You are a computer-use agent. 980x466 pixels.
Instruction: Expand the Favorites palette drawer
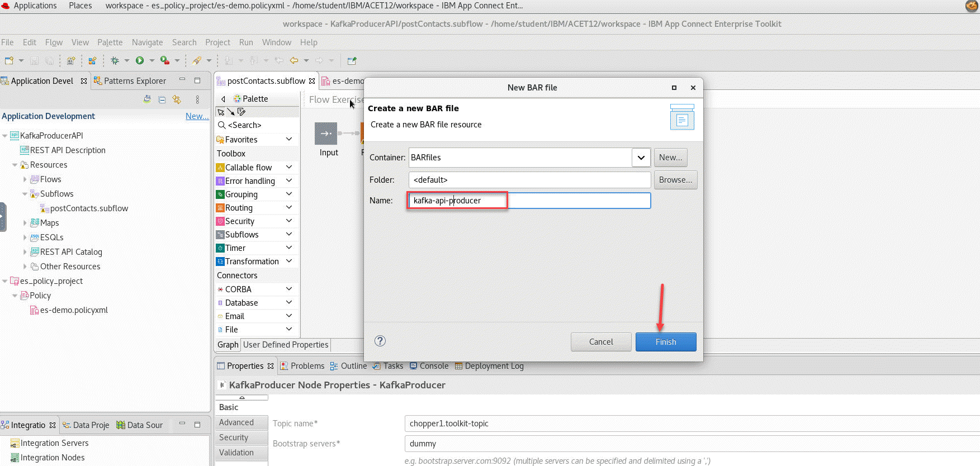point(289,139)
